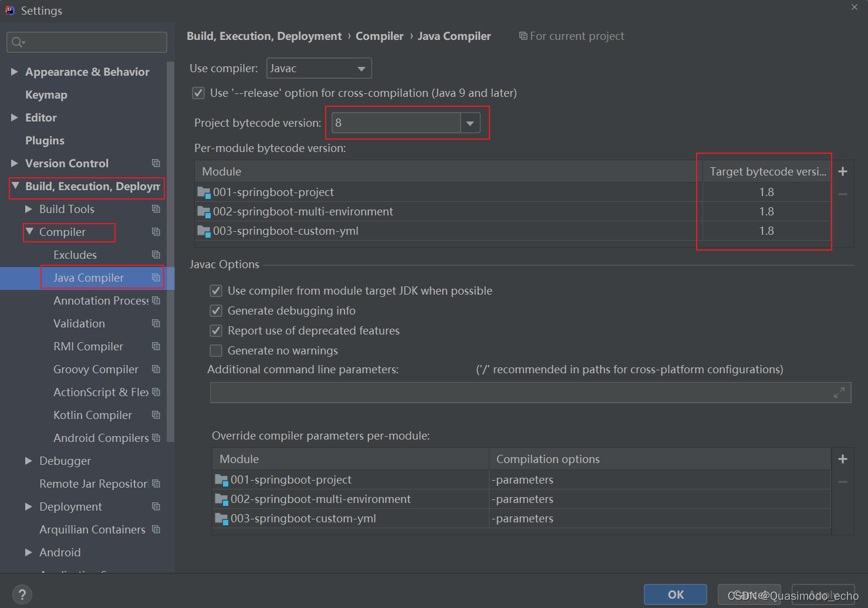The image size is (868, 608).
Task: Select ActionScript & Flex compiler page
Action: tap(101, 392)
